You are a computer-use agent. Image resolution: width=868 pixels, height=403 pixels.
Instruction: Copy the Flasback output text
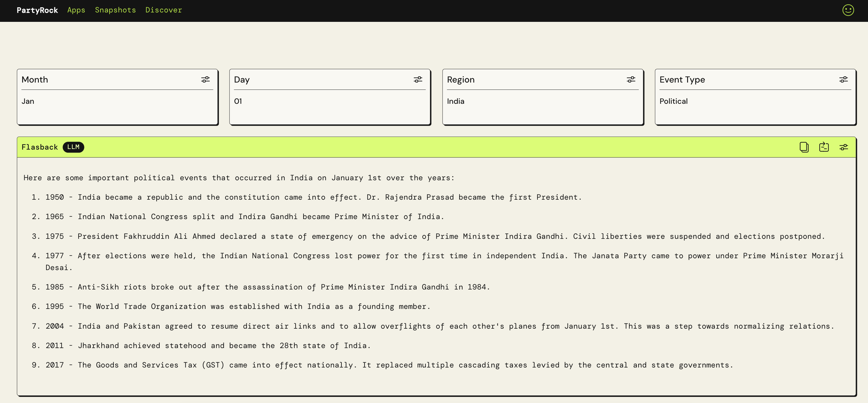(804, 147)
